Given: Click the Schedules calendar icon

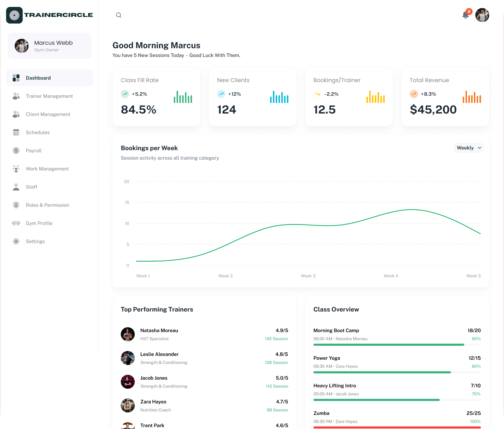Looking at the screenshot, I should click(16, 132).
